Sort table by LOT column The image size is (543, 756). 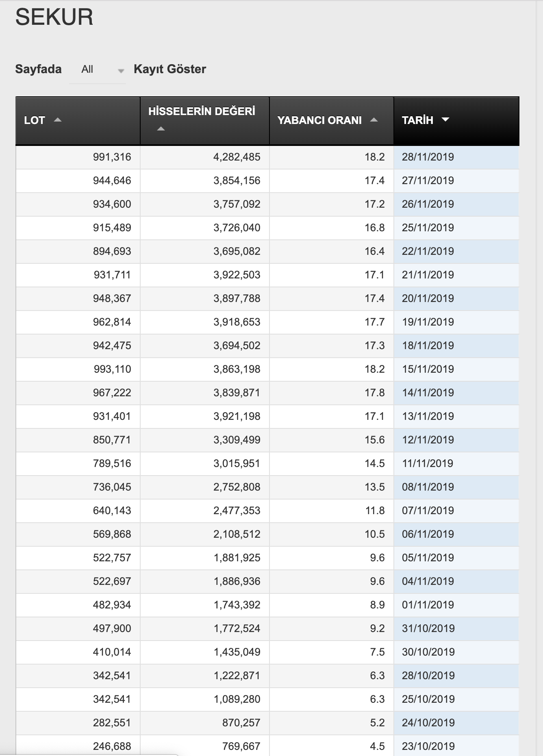click(78, 121)
